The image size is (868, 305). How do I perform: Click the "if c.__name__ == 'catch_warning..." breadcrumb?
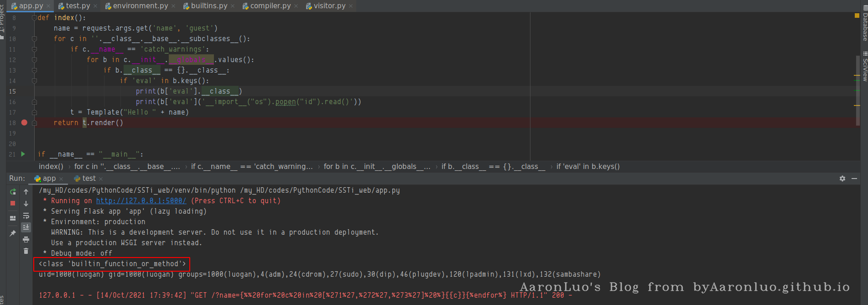coord(252,167)
